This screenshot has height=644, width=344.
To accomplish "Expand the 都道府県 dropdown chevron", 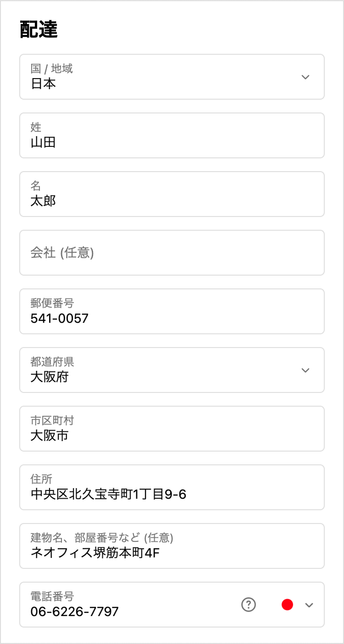I will tap(305, 370).
